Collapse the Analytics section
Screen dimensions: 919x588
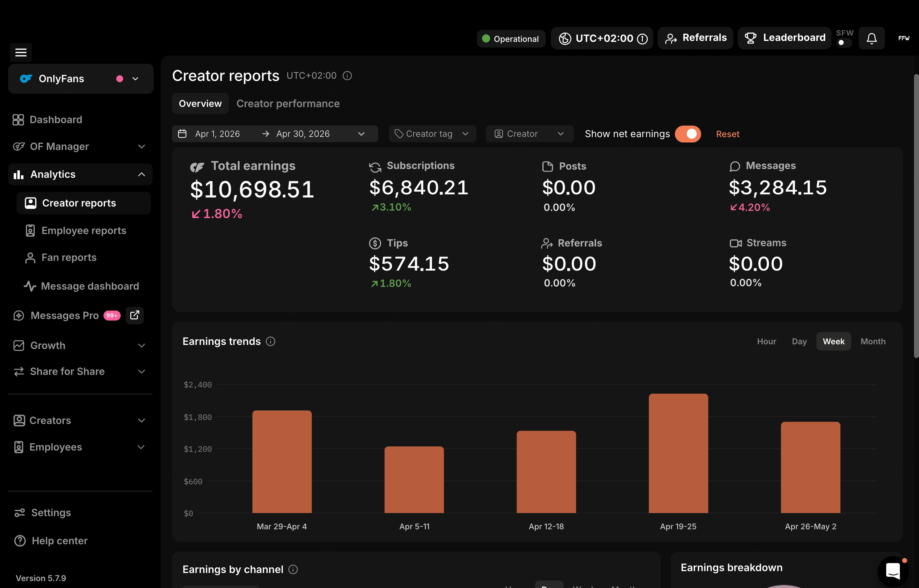(80, 174)
